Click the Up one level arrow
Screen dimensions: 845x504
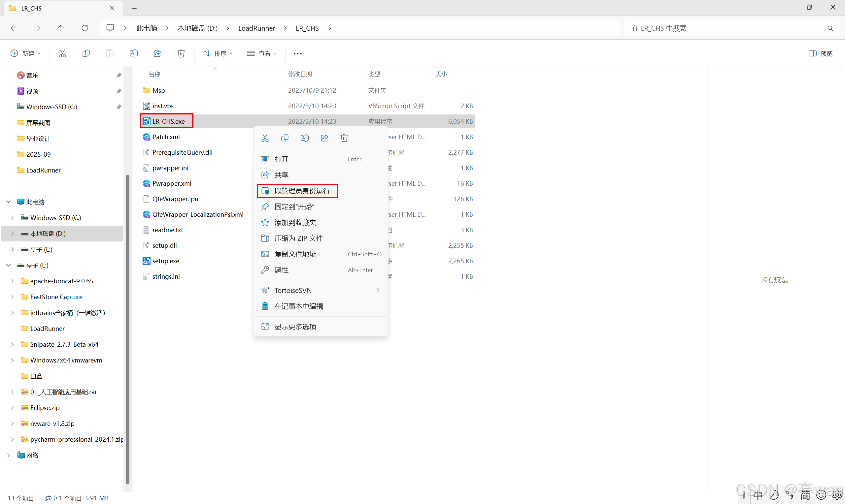[x=61, y=28]
